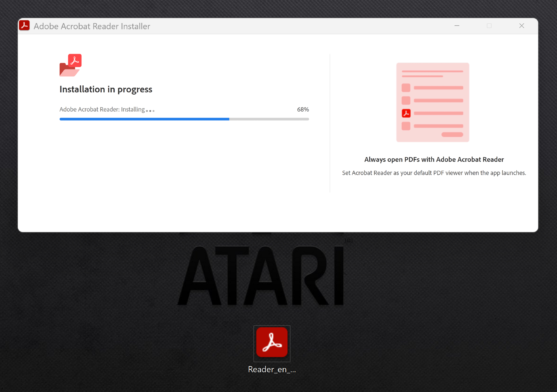The image size is (557, 392).
Task: Click 'Always open PDFs with Adobe Acrobat Reader' heading
Action: pyautogui.click(x=434, y=159)
